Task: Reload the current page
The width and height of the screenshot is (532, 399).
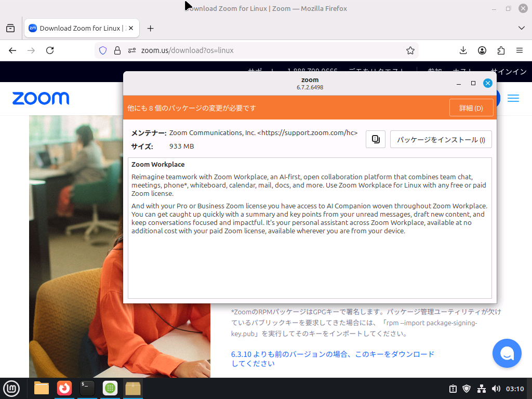Action: pyautogui.click(x=50, y=50)
